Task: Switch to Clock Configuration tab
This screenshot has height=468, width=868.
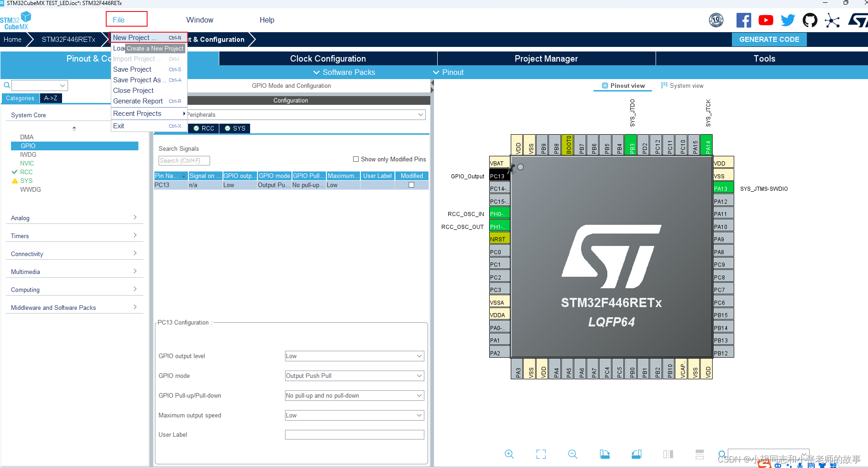Action: (x=328, y=58)
